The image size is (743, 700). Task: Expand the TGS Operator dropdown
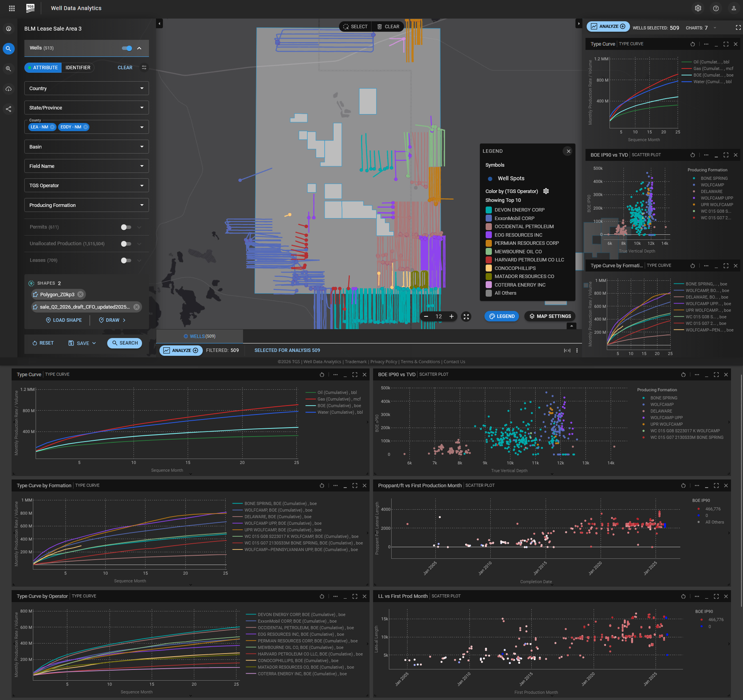click(x=86, y=186)
